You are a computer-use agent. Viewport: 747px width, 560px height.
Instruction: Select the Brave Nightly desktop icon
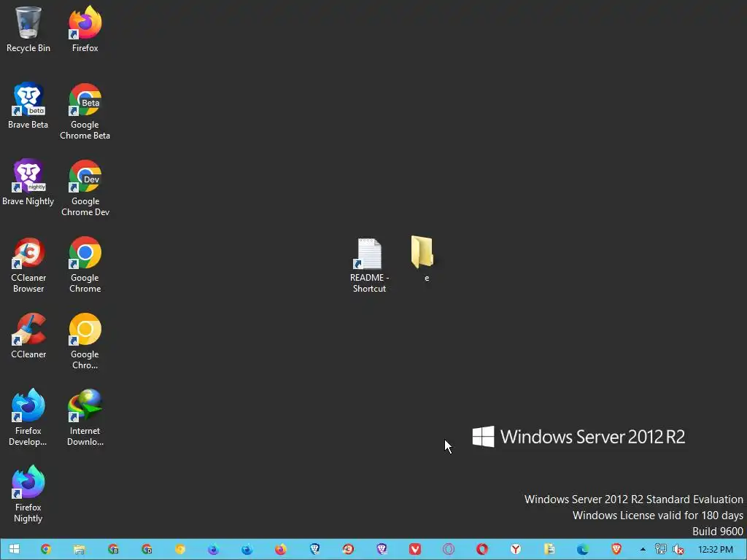(x=28, y=182)
